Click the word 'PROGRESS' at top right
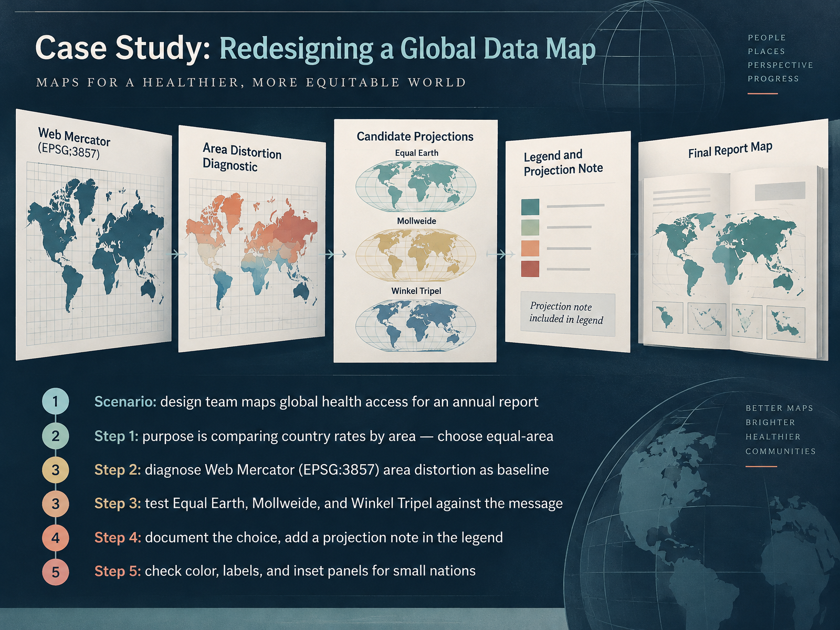Viewport: 840px width, 630px height. click(773, 79)
